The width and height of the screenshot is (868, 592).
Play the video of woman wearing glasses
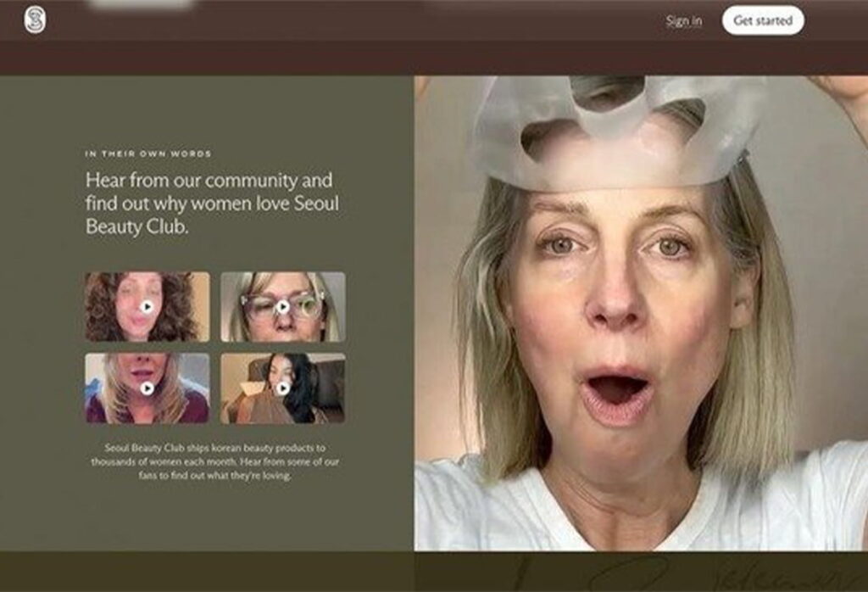(283, 307)
